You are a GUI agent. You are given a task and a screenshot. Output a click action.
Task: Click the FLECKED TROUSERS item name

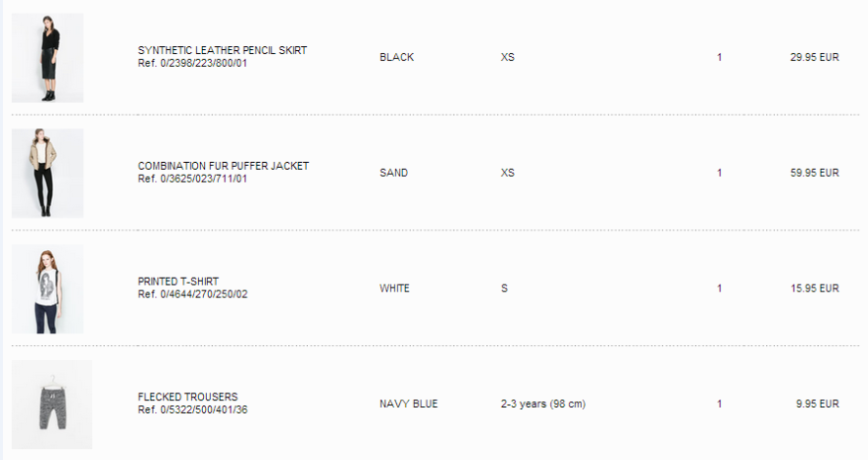(x=187, y=398)
